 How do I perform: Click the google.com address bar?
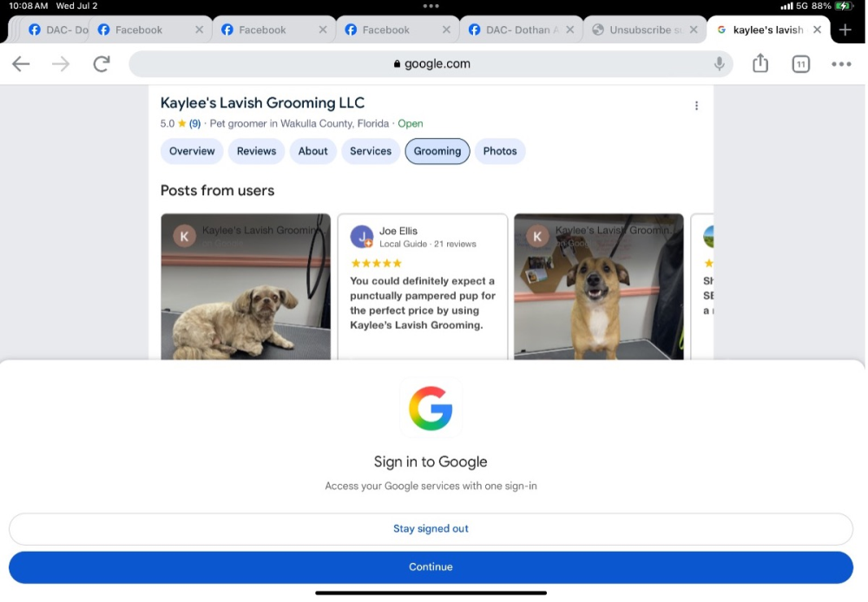[x=431, y=63]
